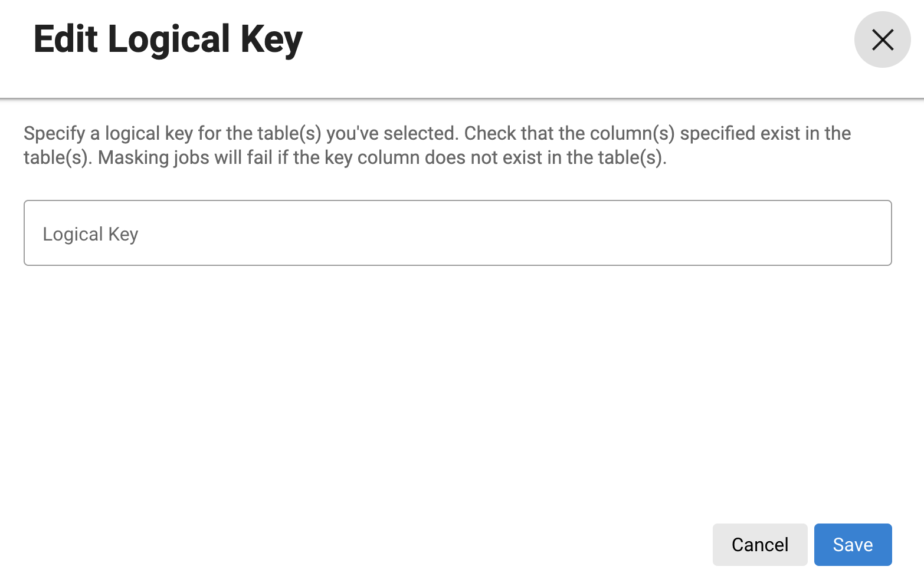The height and width of the screenshot is (586, 924).
Task: Click the Logical Key input field
Action: pyautogui.click(x=457, y=233)
